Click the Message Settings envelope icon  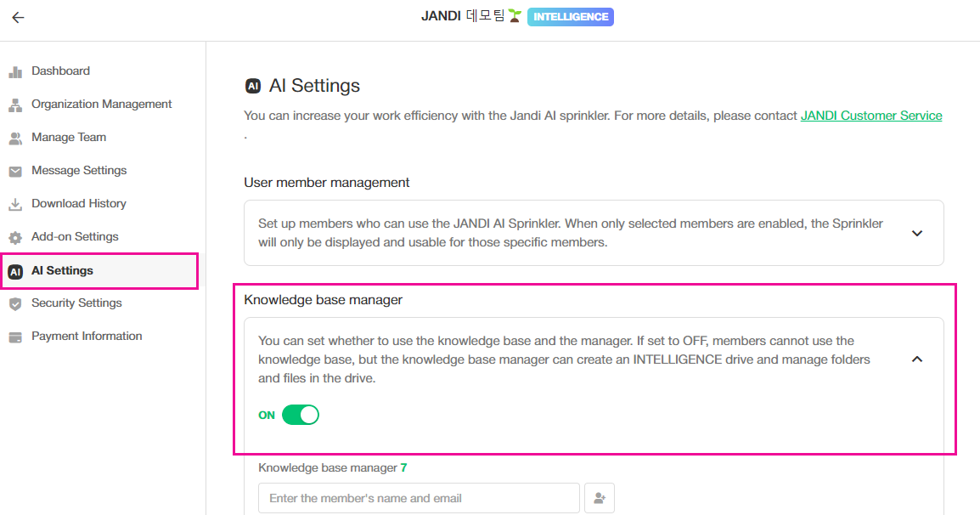15,171
